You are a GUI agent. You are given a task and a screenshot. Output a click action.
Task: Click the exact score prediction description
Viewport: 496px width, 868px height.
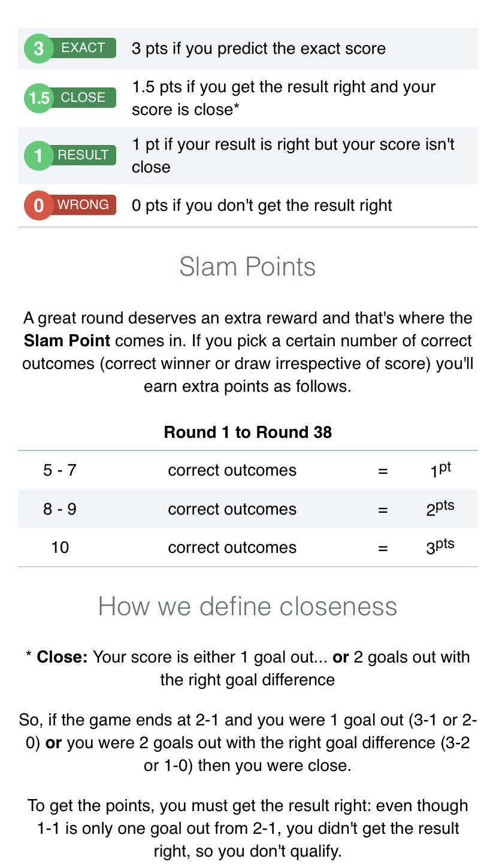coord(259,49)
